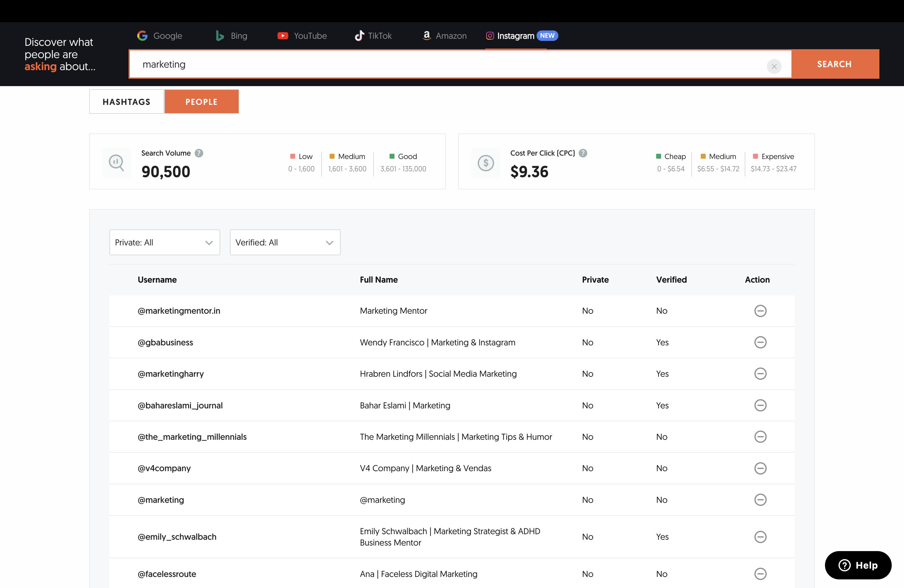This screenshot has height=588, width=904.
Task: Open the TikTok tab
Action: (373, 36)
